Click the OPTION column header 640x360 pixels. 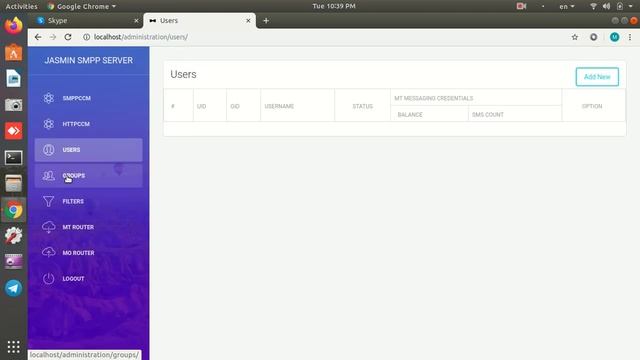[592, 106]
